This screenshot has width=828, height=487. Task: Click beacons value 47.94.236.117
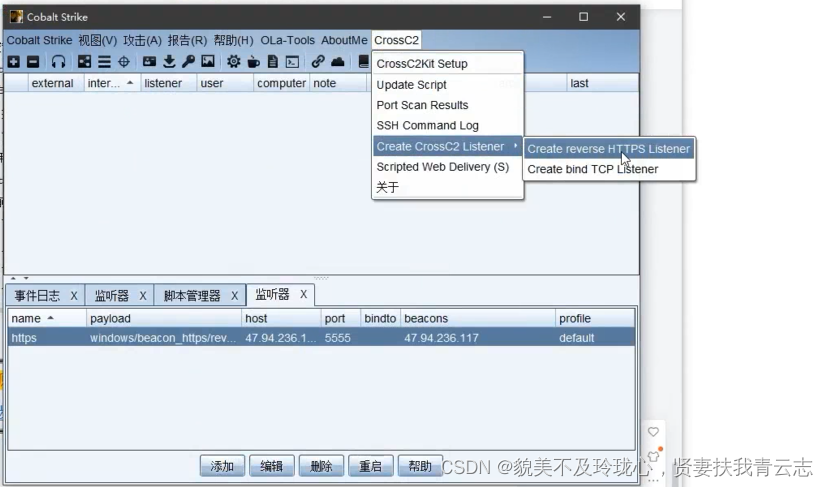click(x=441, y=338)
